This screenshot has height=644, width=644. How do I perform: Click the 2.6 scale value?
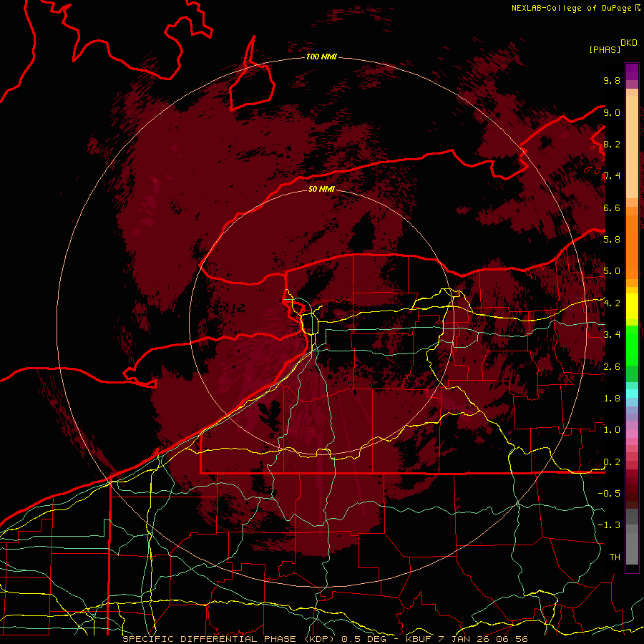coord(612,367)
